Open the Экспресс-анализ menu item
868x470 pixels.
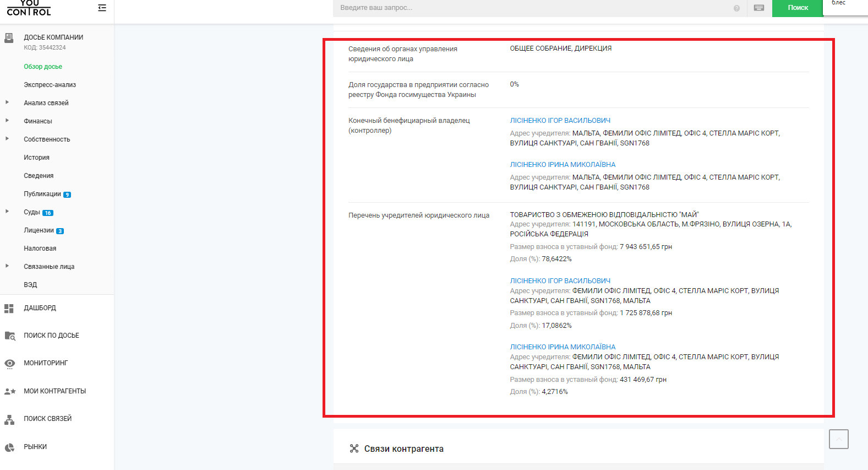click(50, 85)
